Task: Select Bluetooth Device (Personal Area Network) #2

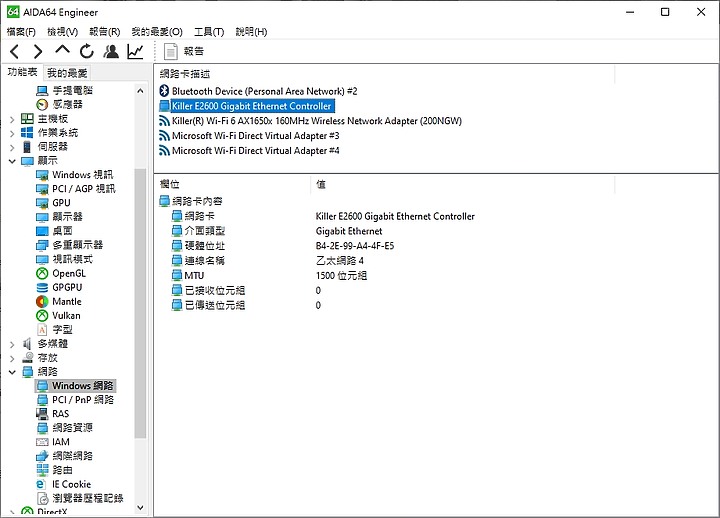Action: coord(259,91)
